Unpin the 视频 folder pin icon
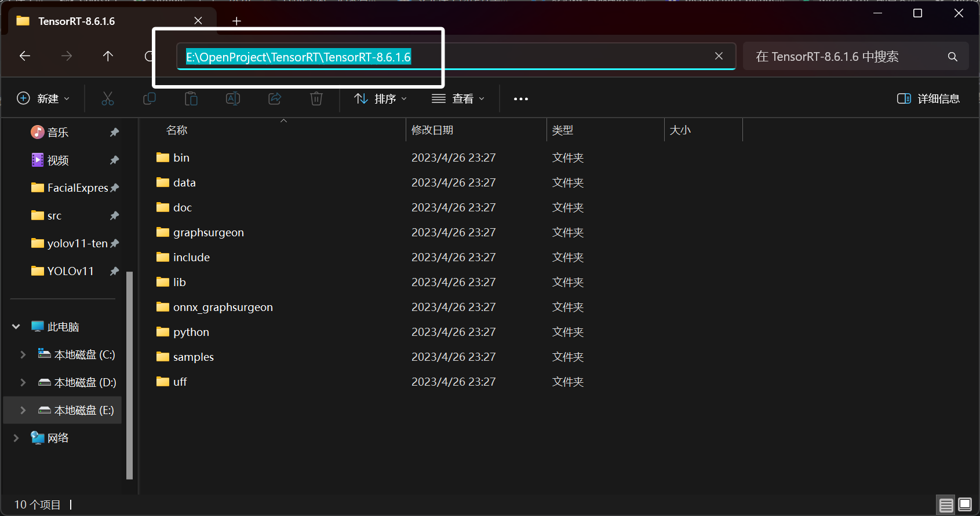The image size is (980, 516). (x=115, y=160)
